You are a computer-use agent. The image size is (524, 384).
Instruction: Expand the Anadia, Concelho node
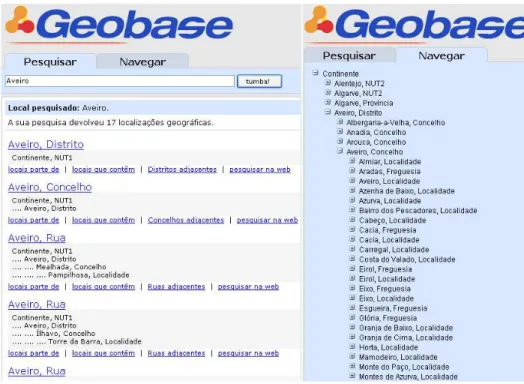coord(340,132)
